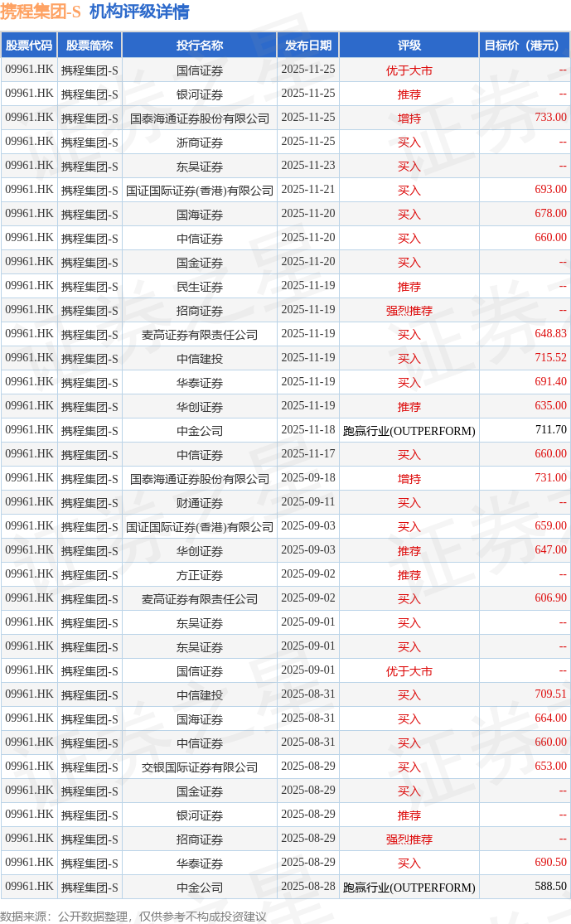Click target price 709.51

(550, 694)
